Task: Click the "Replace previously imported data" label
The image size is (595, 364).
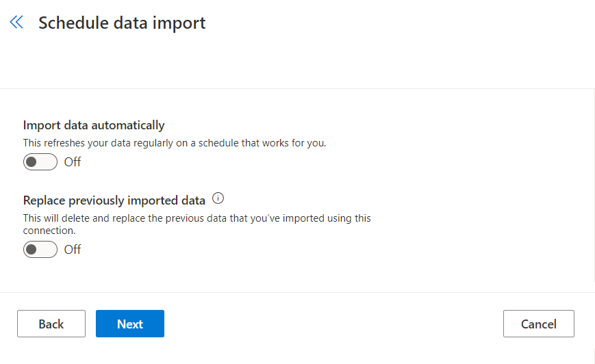Action: 114,200
